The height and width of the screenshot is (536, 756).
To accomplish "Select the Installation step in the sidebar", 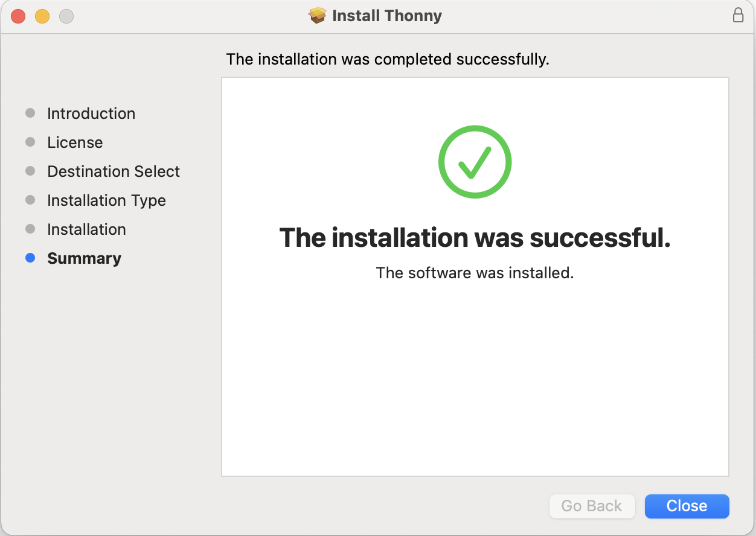I will (86, 229).
